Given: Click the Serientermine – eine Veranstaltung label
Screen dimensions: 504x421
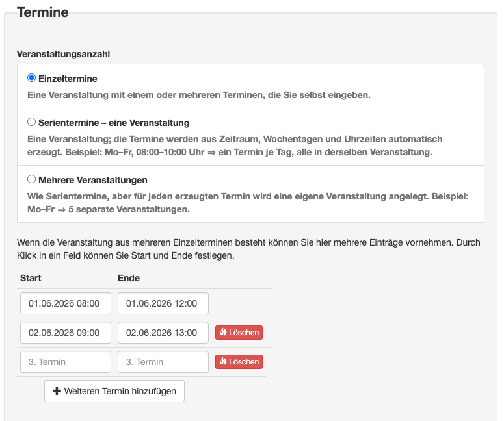Looking at the screenshot, I should pyautogui.click(x=114, y=123).
